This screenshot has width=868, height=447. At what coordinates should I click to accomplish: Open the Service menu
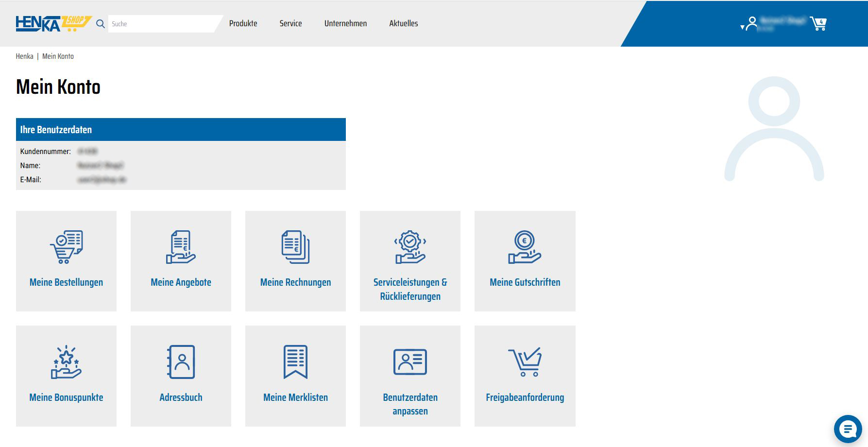[x=290, y=23]
